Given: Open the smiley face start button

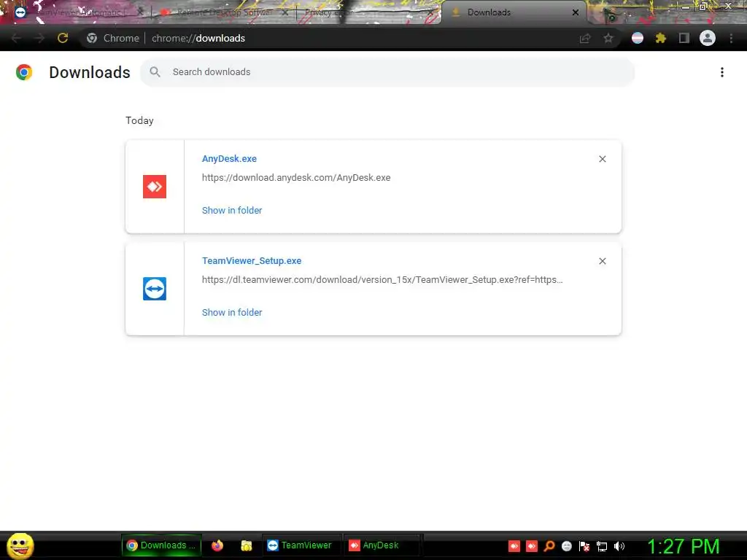Looking at the screenshot, I should [20, 545].
